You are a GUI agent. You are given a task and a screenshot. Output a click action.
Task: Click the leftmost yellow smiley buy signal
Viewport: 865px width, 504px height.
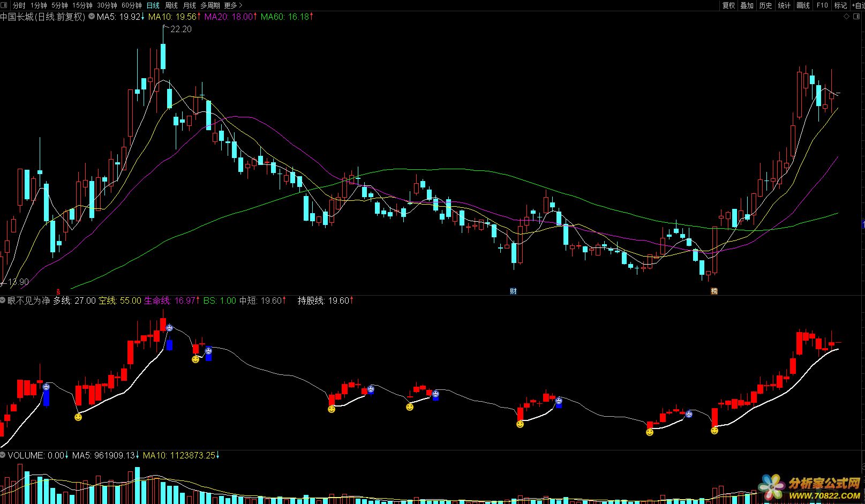[78, 417]
